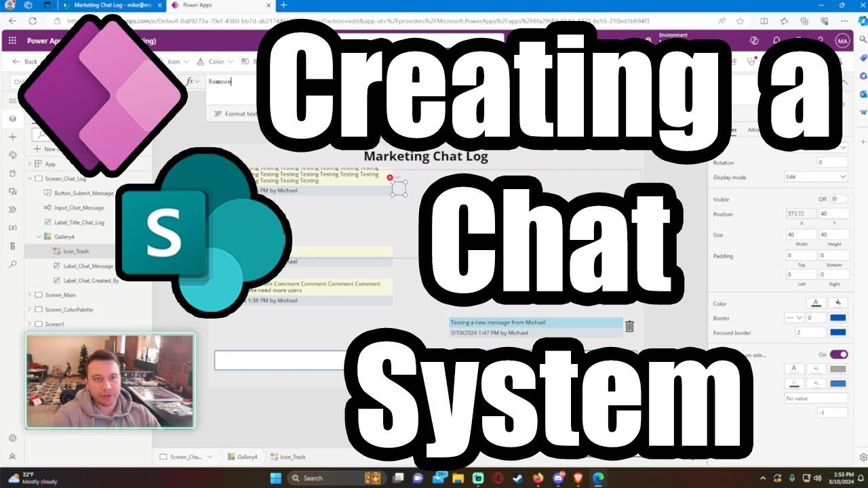Open the Data icon in the left rail

point(12,173)
